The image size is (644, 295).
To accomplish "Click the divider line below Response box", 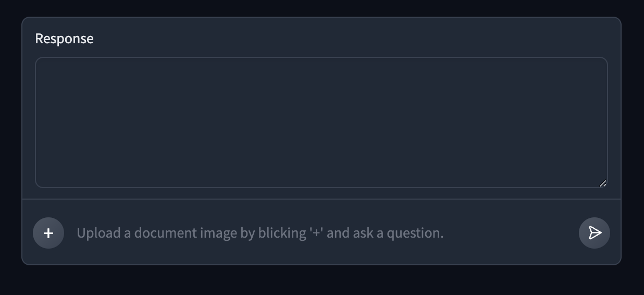I will click(x=321, y=199).
